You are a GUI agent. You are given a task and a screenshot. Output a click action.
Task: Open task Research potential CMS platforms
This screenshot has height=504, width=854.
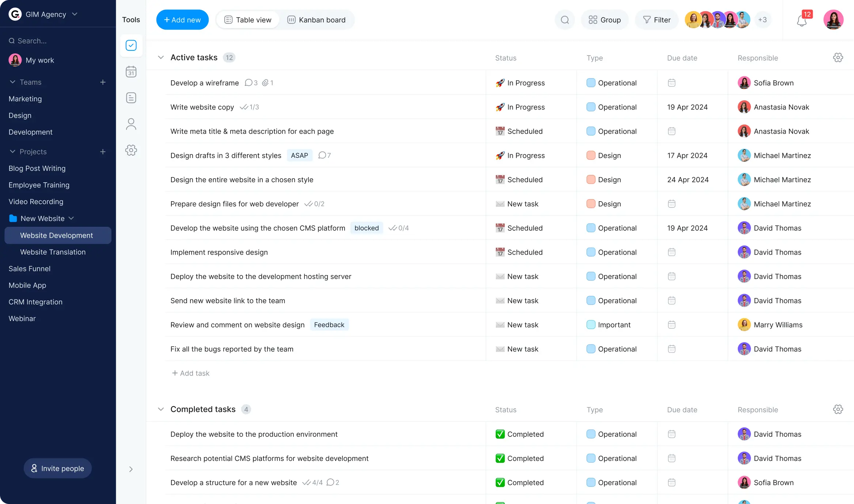tap(269, 458)
